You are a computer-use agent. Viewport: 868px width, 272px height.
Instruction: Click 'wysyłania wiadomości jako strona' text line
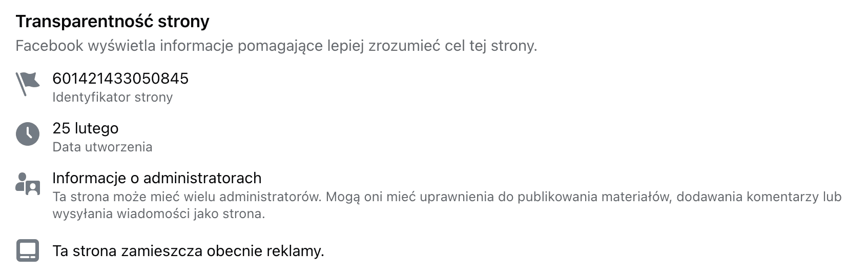159,214
